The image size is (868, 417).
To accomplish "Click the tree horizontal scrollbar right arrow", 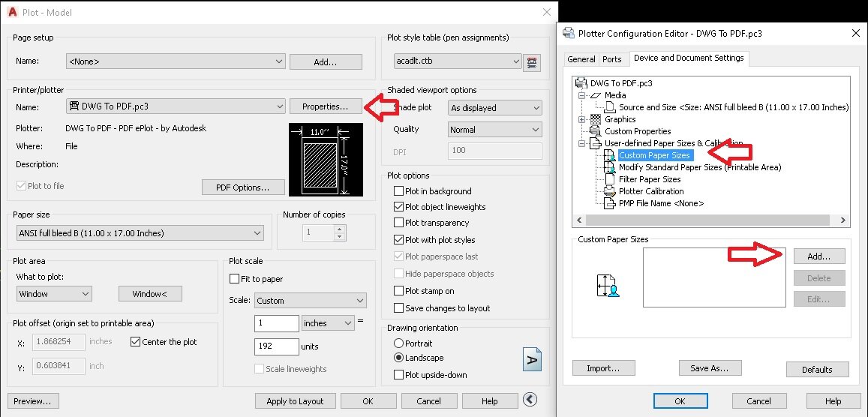I will [843, 220].
